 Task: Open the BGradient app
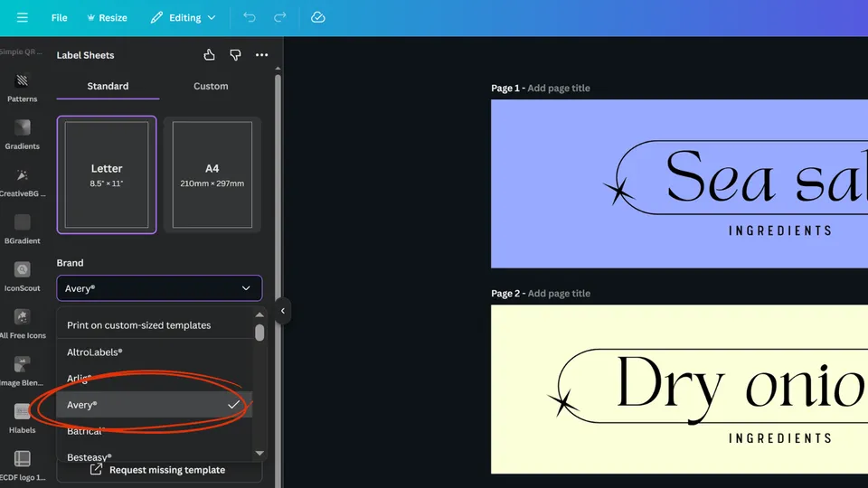pyautogui.click(x=22, y=230)
